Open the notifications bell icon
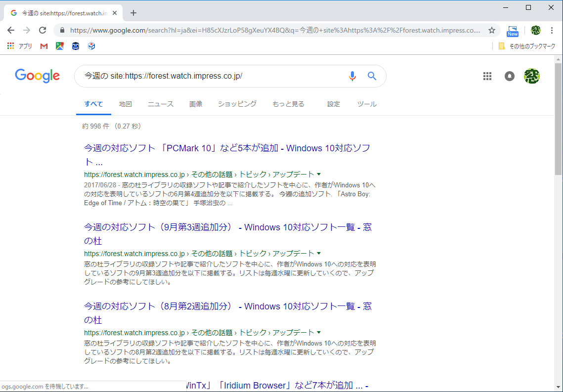 pyautogui.click(x=510, y=76)
